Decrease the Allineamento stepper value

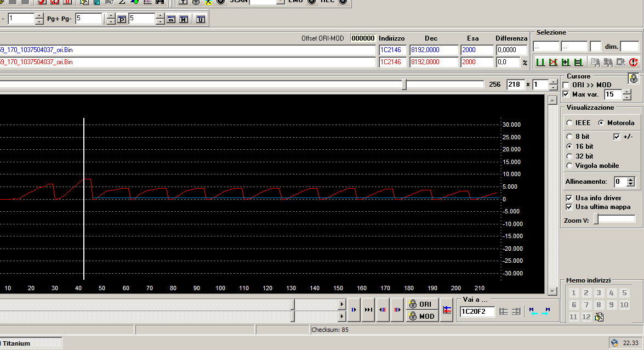coord(631,184)
